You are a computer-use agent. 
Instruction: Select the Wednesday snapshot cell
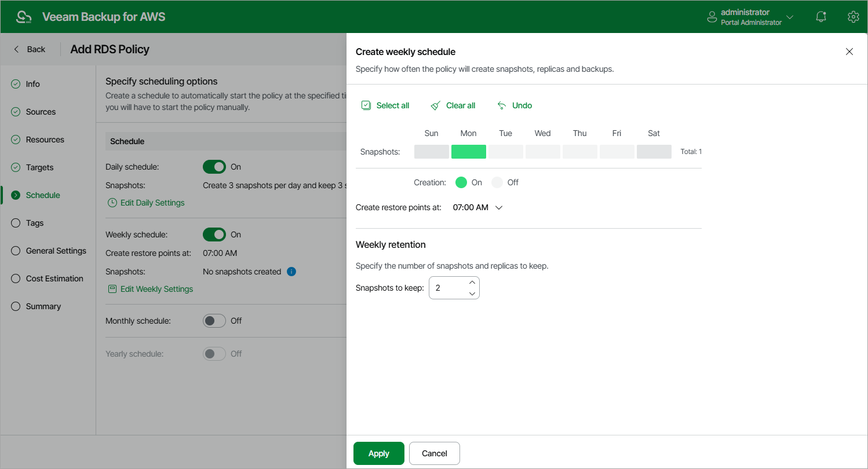pyautogui.click(x=543, y=152)
